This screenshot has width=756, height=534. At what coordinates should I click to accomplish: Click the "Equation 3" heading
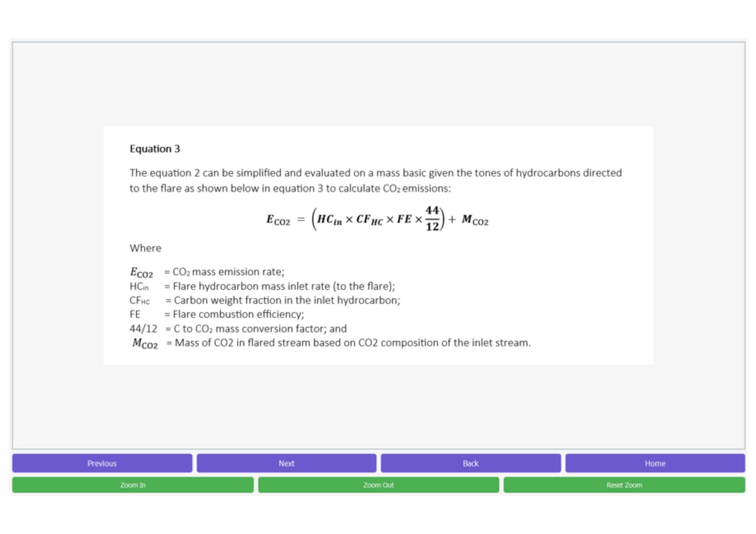155,149
